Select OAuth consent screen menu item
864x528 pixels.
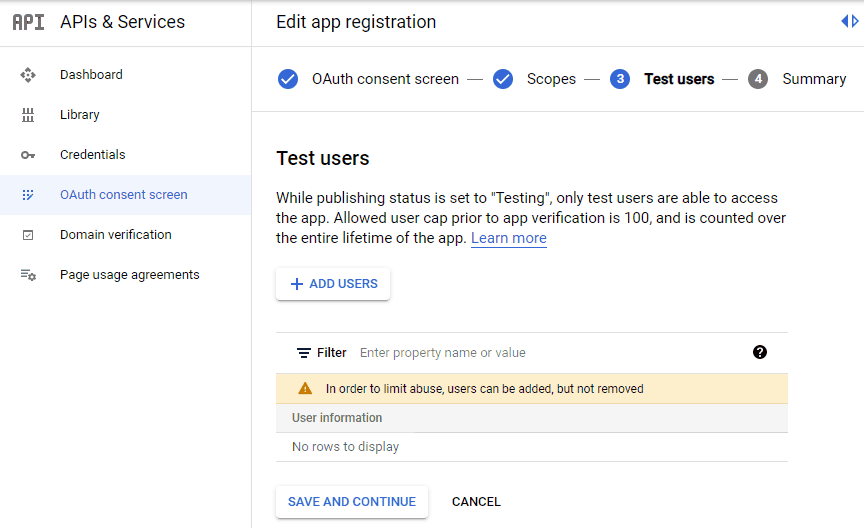click(x=126, y=195)
